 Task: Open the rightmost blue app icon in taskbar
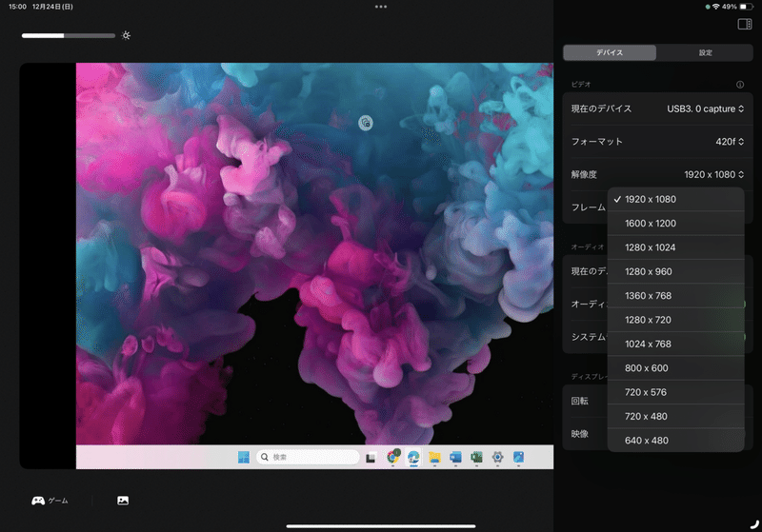tap(518, 457)
